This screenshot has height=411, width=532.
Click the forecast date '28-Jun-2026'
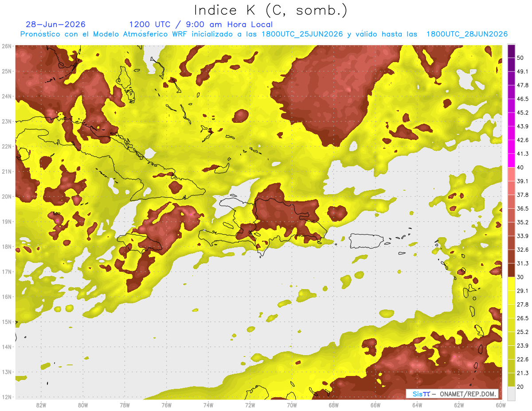click(x=56, y=24)
